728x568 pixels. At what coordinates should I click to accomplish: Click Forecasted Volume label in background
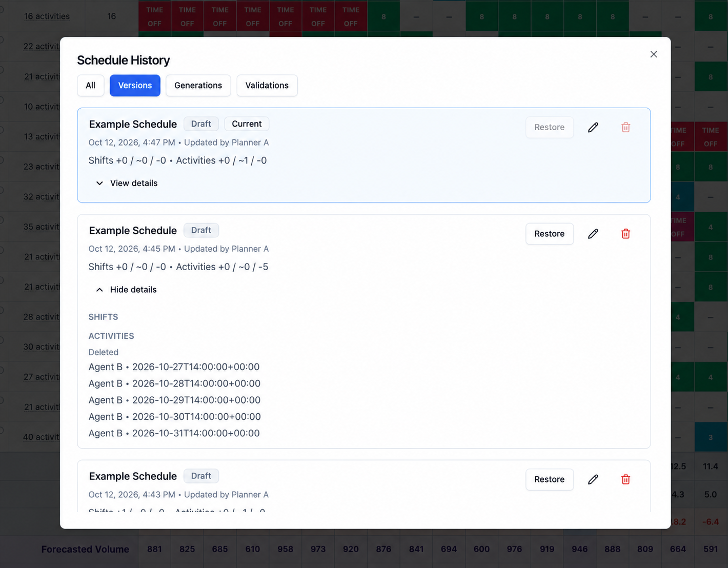(85, 549)
